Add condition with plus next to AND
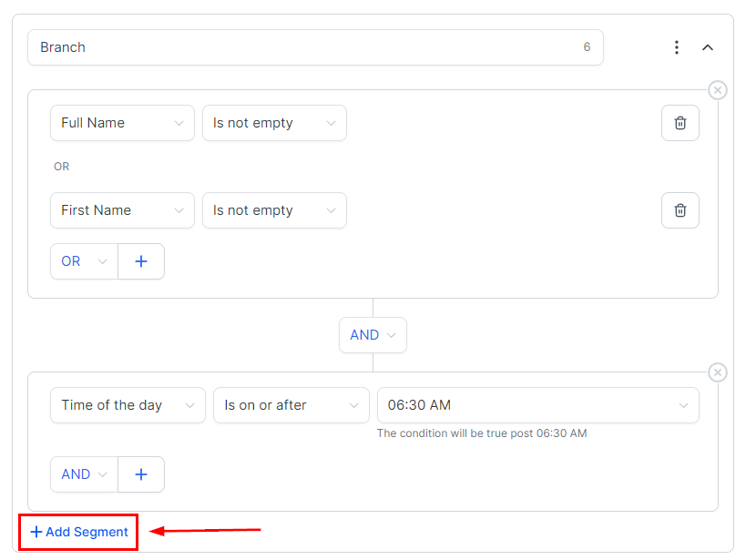Viewport: 746px width, 560px height. (x=141, y=474)
